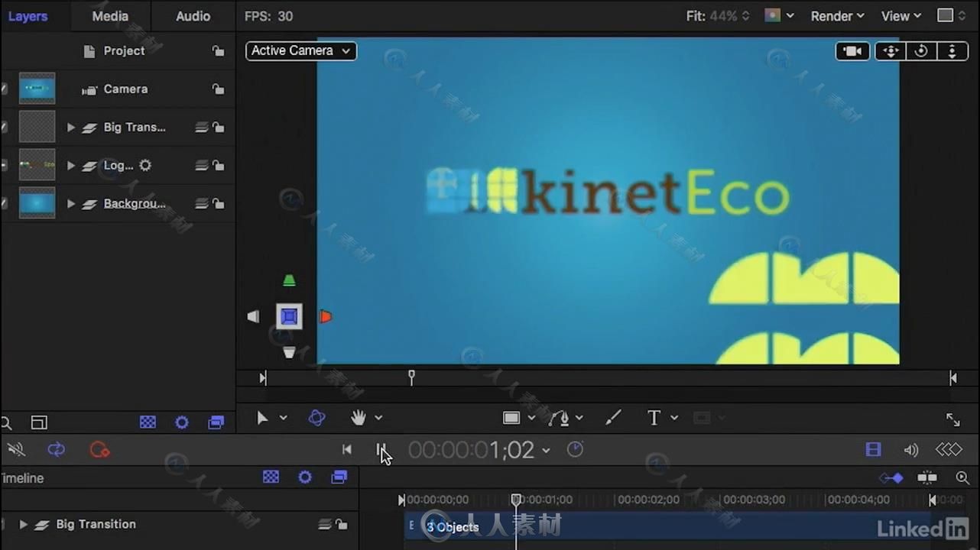
Task: Show the Timeline pane filmstrip icon
Action: (874, 450)
